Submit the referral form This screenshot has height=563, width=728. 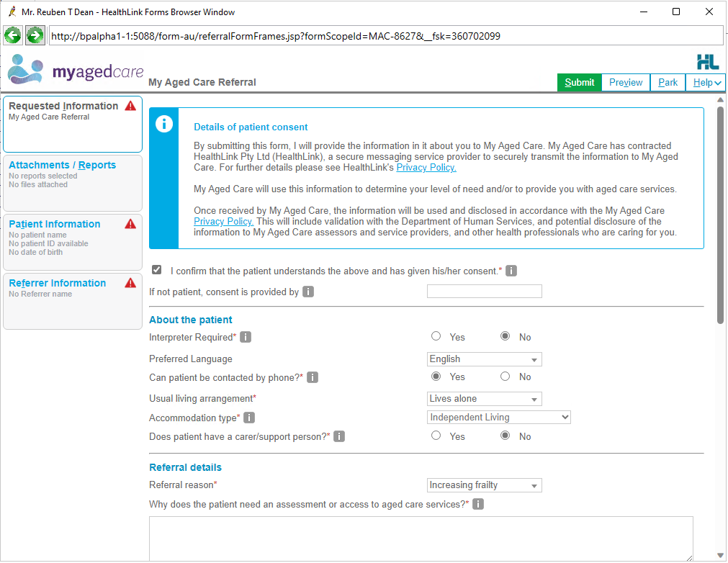pos(580,83)
